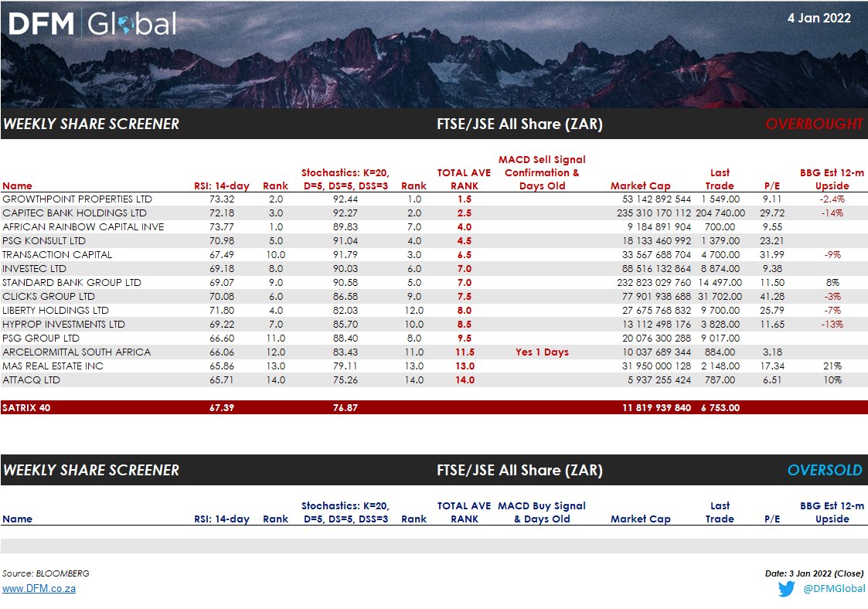Select overbought 'Market Cap' column header
Image resolution: width=868 pixels, height=609 pixels.
(641, 185)
